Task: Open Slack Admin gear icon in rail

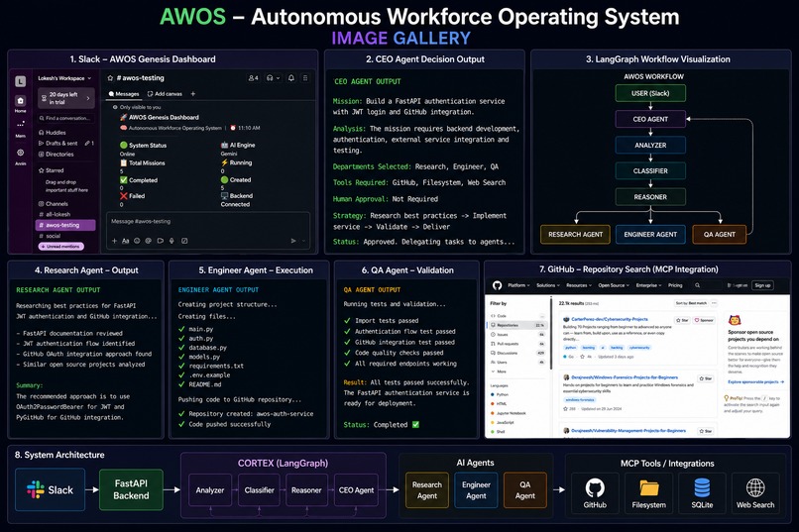Action: (21, 153)
